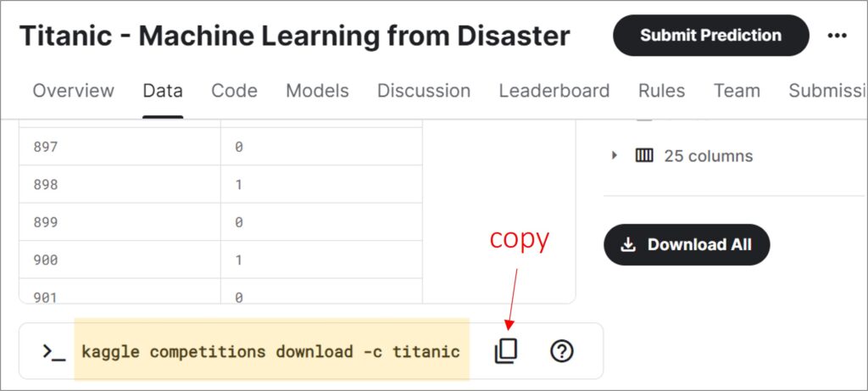Image resolution: width=868 pixels, height=391 pixels.
Task: Open the Rules tab
Action: [661, 91]
